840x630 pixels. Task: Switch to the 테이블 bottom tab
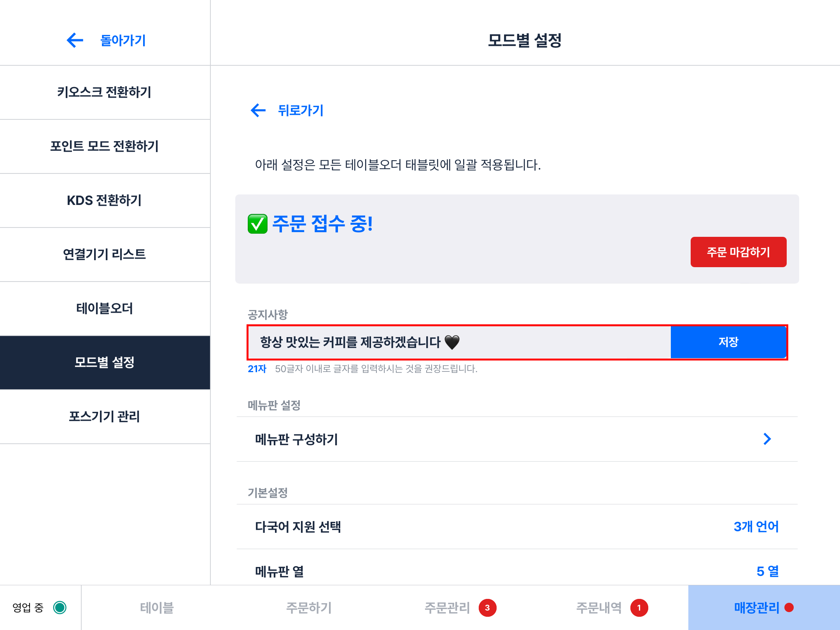tap(157, 608)
